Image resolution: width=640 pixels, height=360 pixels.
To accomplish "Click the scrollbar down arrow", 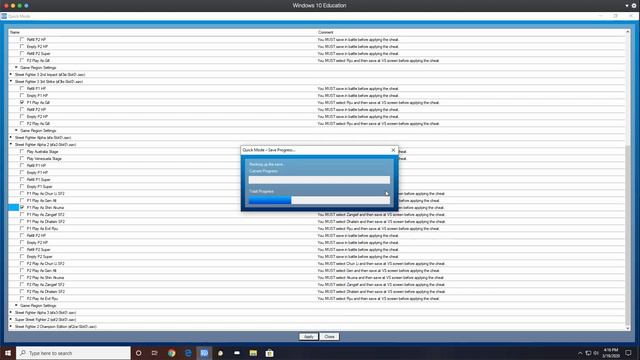I will click(628, 328).
